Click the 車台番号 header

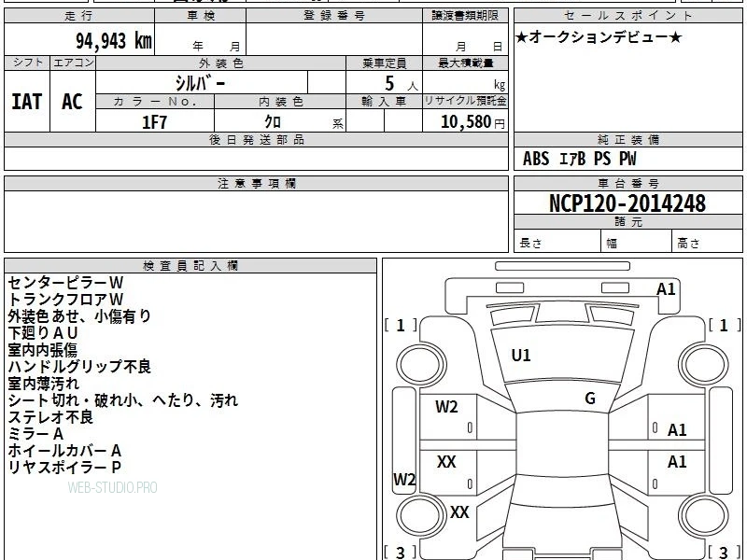pyautogui.click(x=627, y=183)
